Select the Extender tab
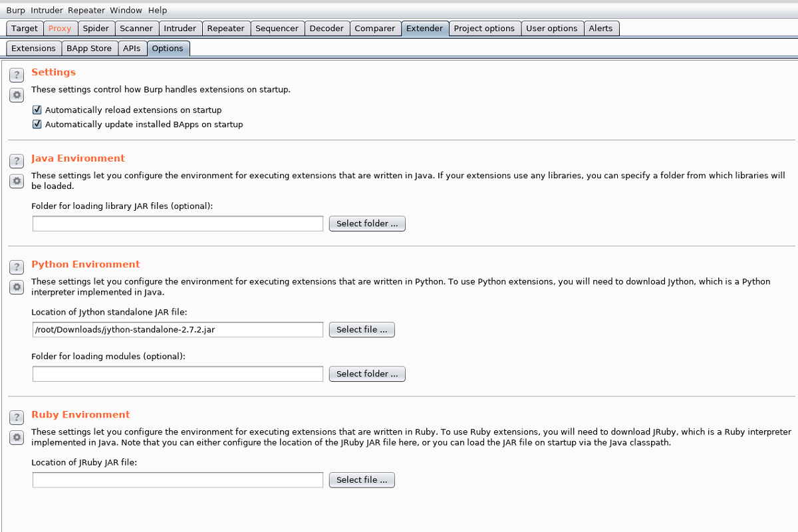Image resolution: width=798 pixels, height=532 pixels. (424, 29)
